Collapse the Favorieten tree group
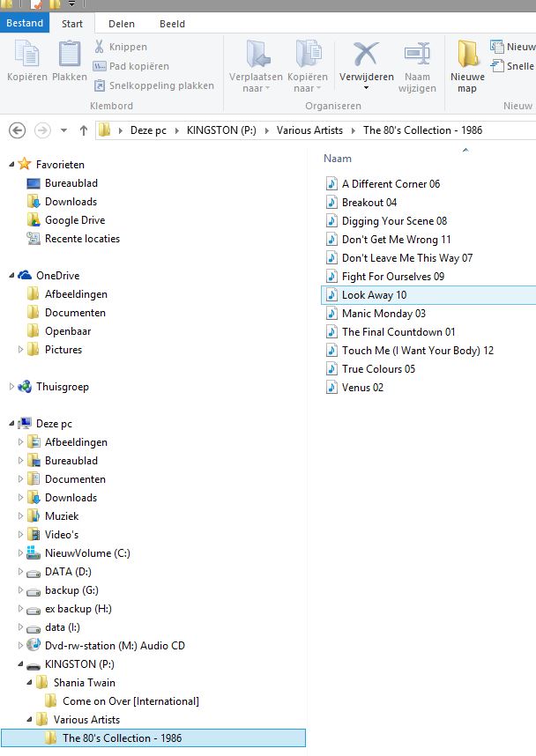Screen dimensions: 536x756 point(11,165)
